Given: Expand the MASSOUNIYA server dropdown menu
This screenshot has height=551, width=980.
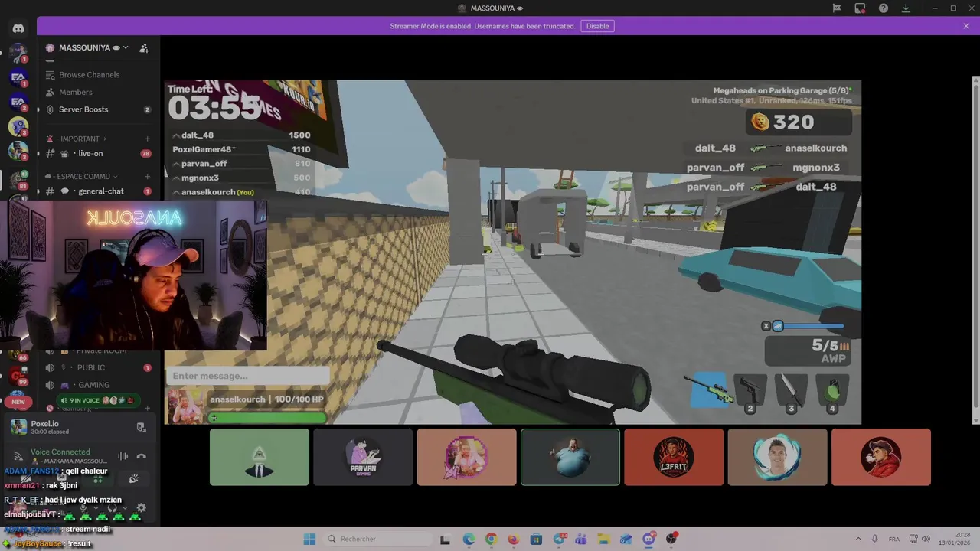Looking at the screenshot, I should (x=125, y=47).
